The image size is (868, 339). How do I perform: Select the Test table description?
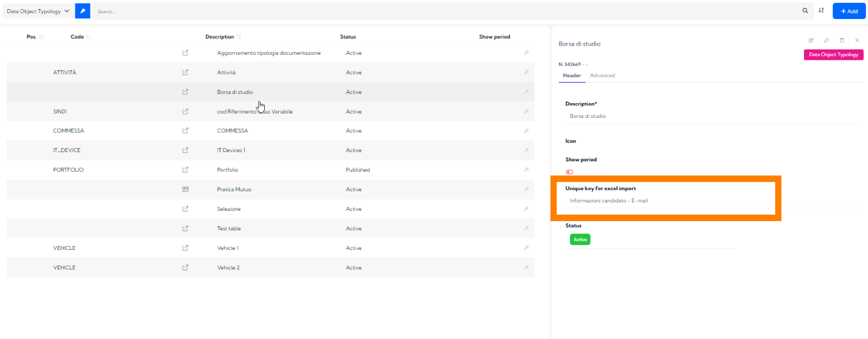[229, 228]
